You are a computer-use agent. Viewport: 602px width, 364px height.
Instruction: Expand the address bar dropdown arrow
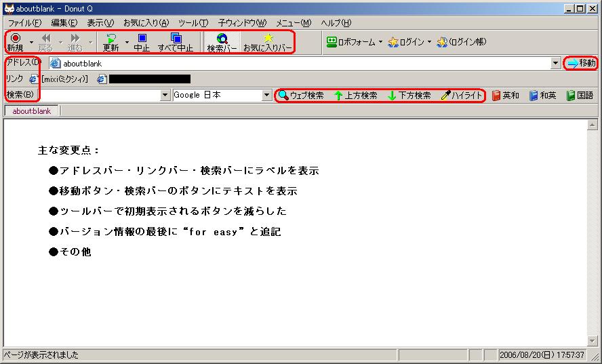pyautogui.click(x=556, y=63)
